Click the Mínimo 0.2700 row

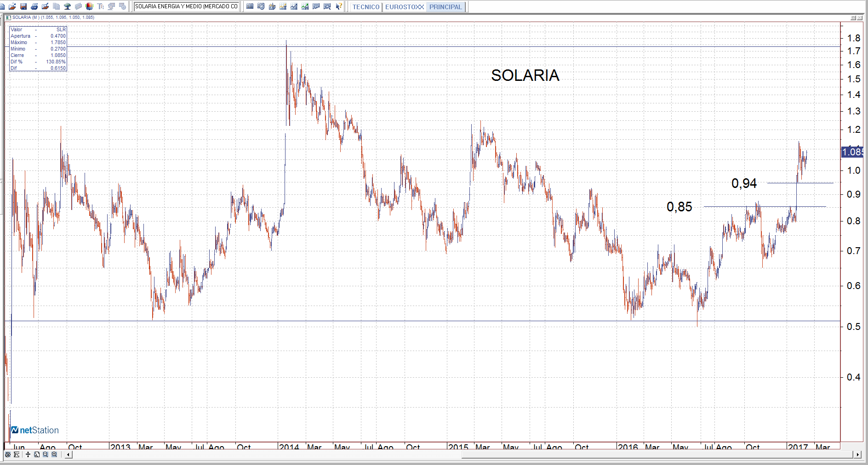click(38, 49)
